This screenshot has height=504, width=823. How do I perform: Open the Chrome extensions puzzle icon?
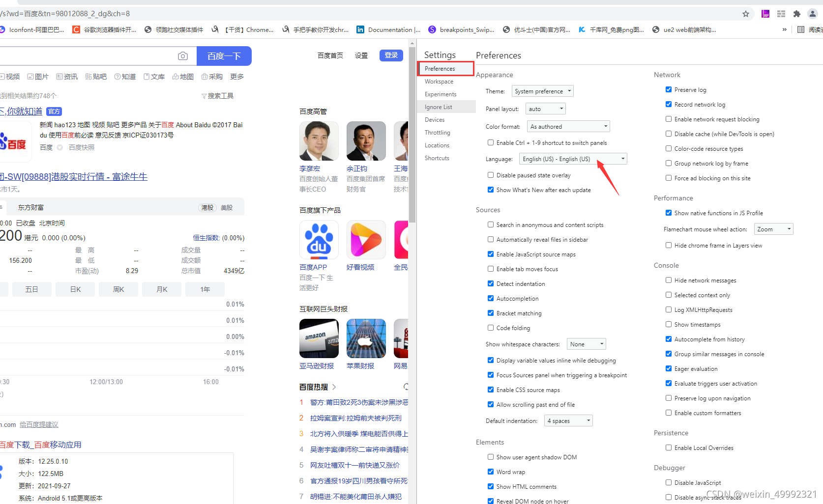click(x=797, y=14)
